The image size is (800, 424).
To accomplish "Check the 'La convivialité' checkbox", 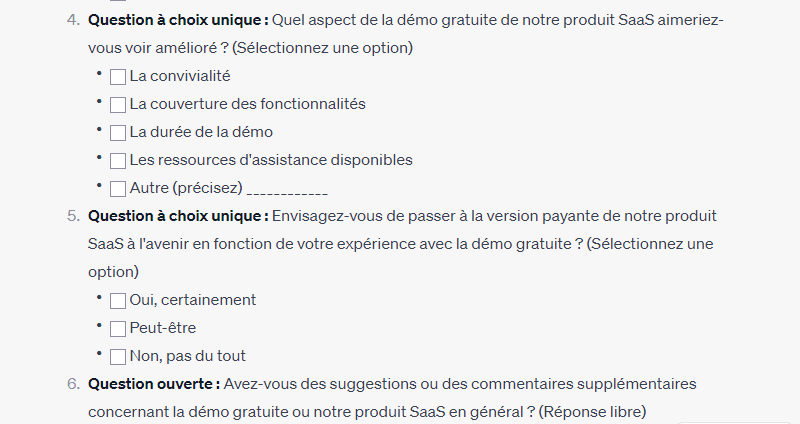I will pyautogui.click(x=118, y=76).
